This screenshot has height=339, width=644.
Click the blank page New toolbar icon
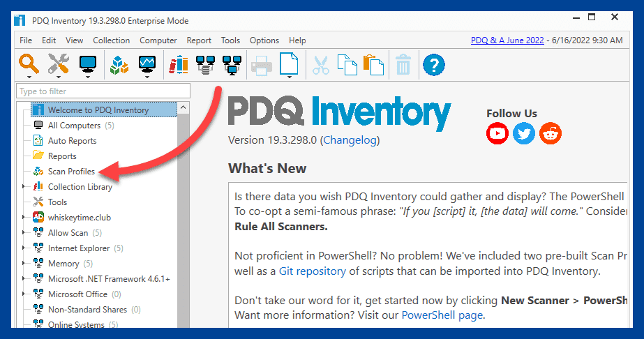coord(289,63)
